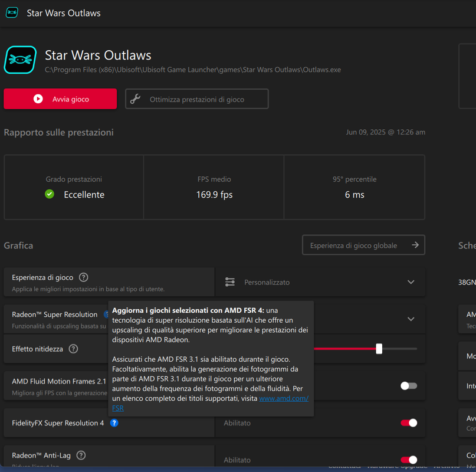Click the Jun 09, 2025 timestamp

coord(386,132)
